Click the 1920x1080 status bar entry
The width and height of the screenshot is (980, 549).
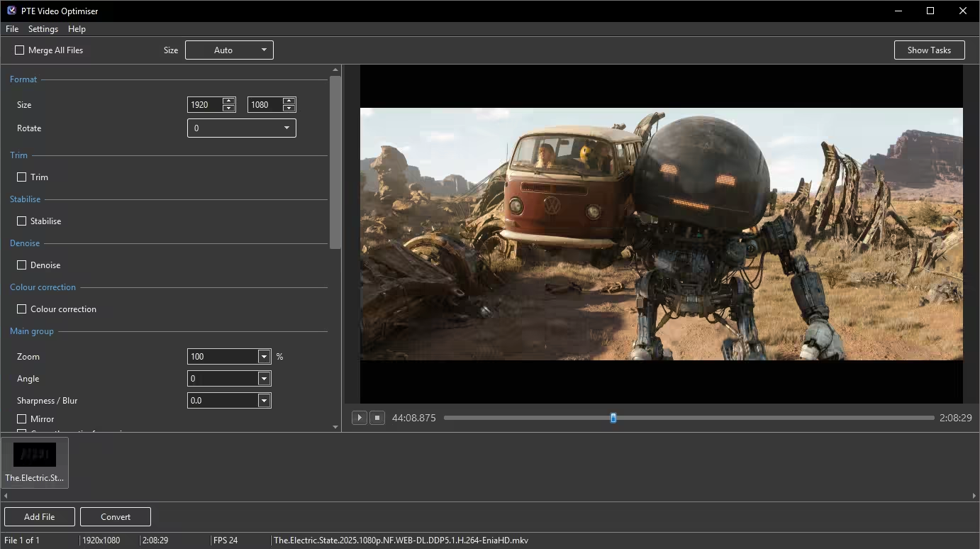coord(101,540)
